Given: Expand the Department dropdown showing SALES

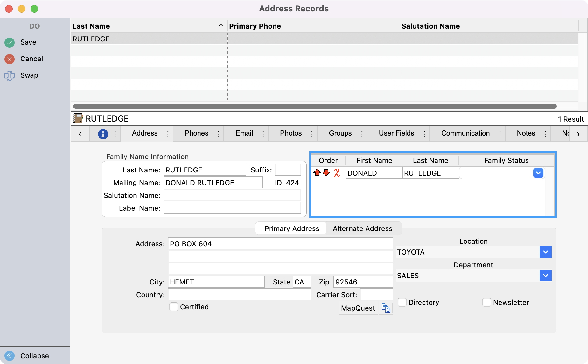Looking at the screenshot, I should tap(545, 276).
